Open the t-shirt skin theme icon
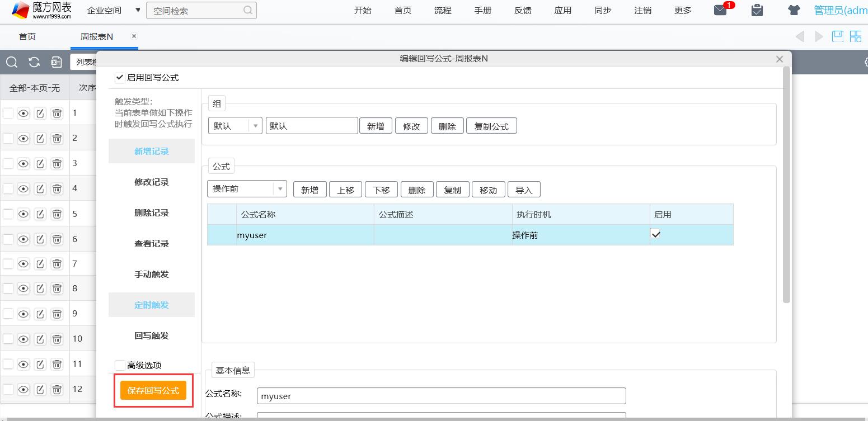This screenshot has height=421, width=868. pyautogui.click(x=794, y=10)
